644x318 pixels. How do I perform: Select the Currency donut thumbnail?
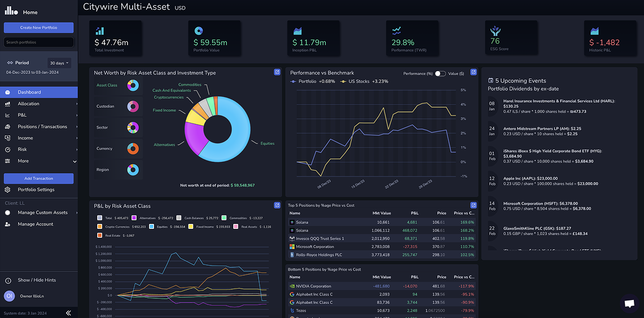133,148
